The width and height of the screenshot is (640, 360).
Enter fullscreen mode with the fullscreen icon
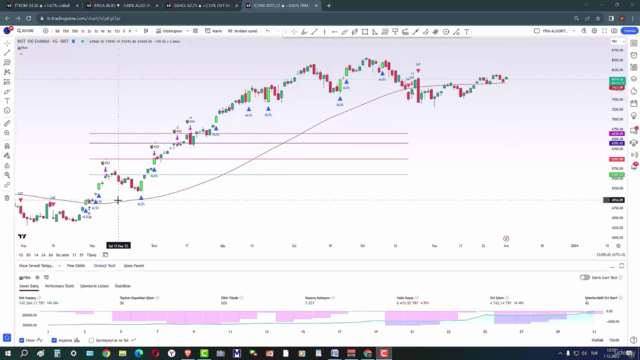click(x=604, y=31)
